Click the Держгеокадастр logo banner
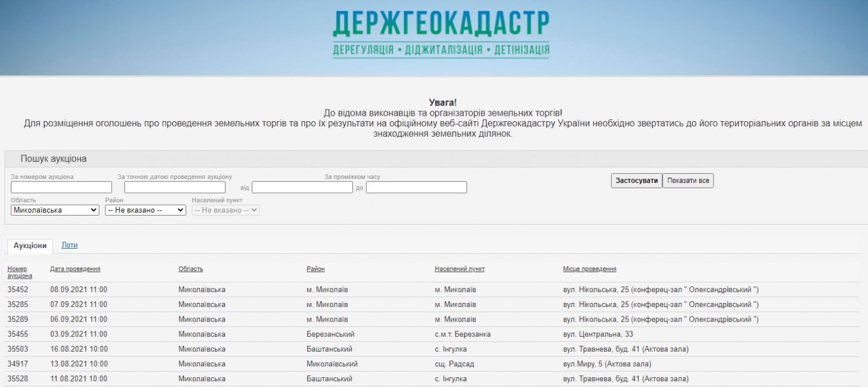Viewport: 868px width, 387px height. [x=441, y=34]
